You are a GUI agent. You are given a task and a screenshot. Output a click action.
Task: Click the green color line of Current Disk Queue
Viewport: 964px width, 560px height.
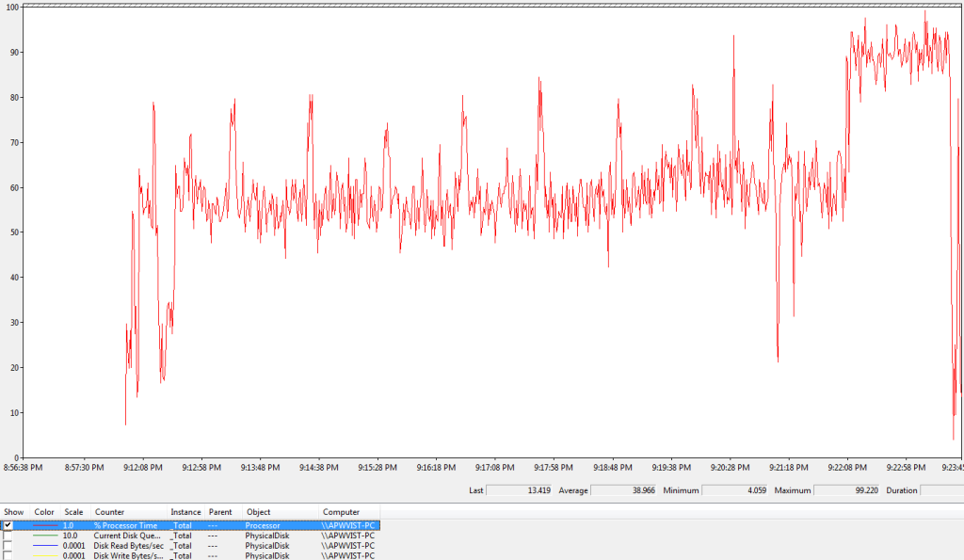tap(44, 536)
